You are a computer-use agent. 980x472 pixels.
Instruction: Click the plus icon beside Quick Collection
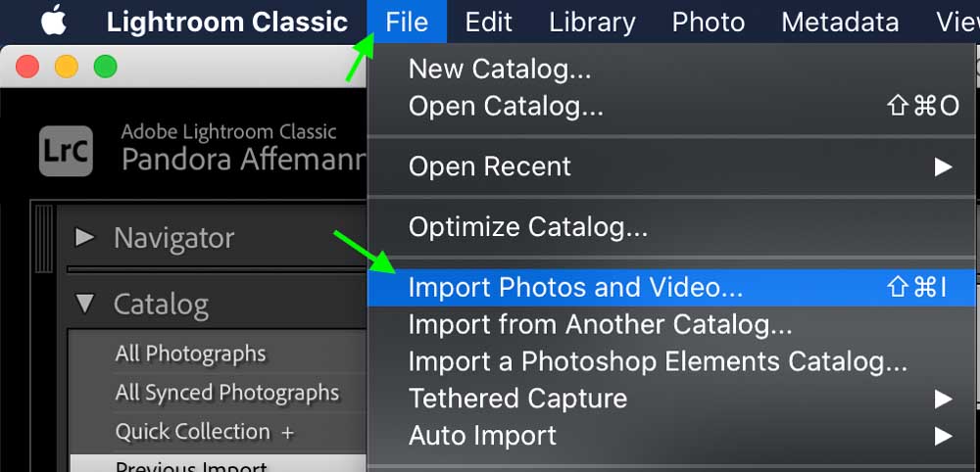point(287,432)
